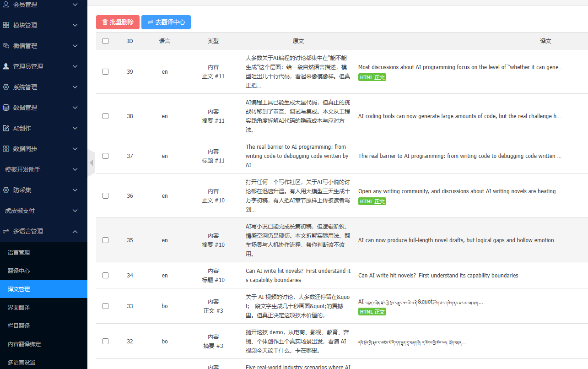This screenshot has width=588, height=369.
Task: Expand the 微信管理 menu chevron
Action: 76,46
